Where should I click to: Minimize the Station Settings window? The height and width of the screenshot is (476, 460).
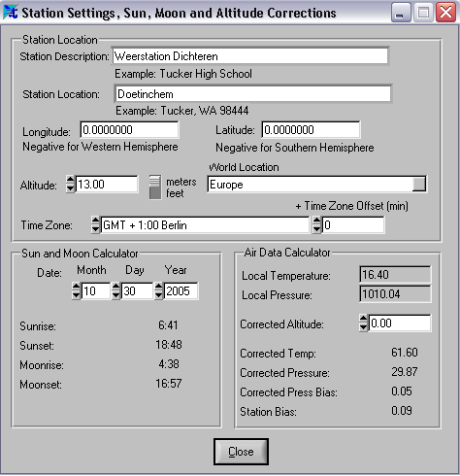[401, 13]
